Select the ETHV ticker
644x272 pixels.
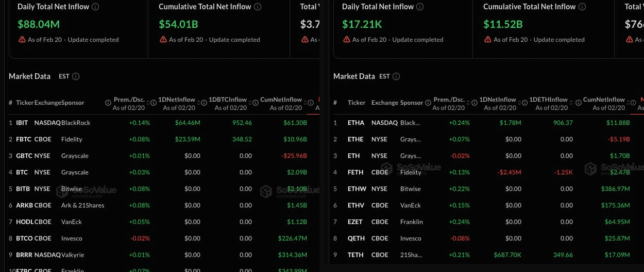coord(356,205)
